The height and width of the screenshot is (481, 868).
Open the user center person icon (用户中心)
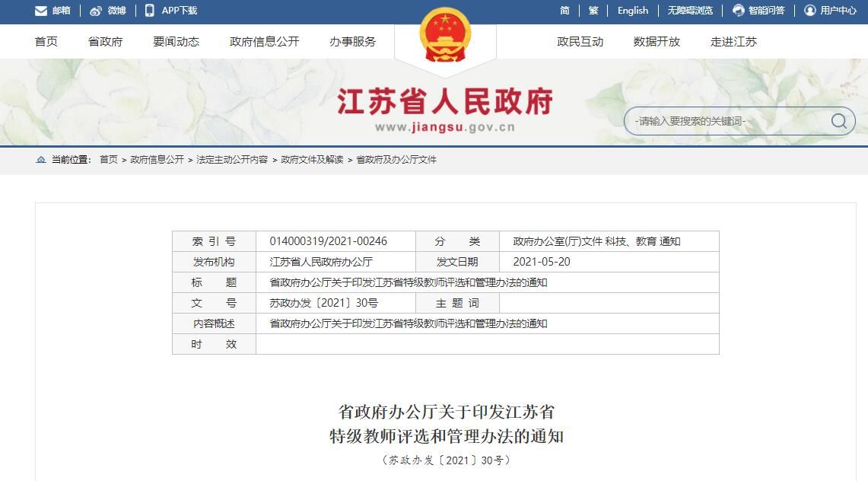click(810, 11)
